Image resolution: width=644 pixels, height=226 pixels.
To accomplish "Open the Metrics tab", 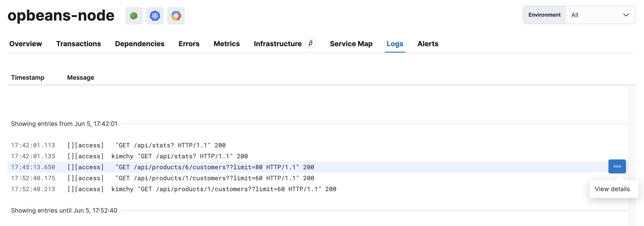I will click(x=227, y=44).
